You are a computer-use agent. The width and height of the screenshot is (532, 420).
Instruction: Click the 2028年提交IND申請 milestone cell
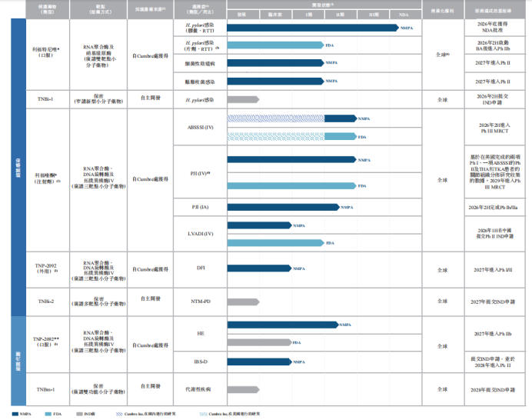492,390
